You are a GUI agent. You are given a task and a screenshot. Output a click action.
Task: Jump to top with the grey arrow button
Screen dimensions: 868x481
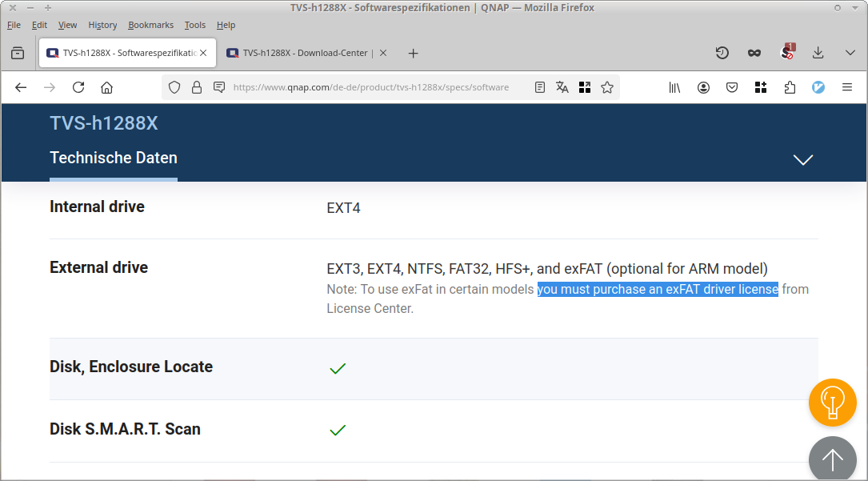click(833, 459)
